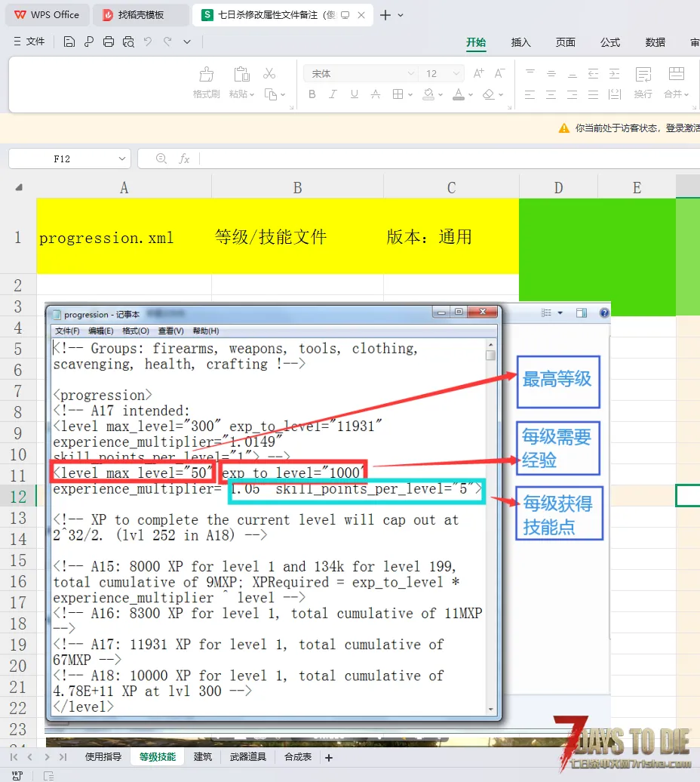Expand the font color options arrow

(471, 94)
